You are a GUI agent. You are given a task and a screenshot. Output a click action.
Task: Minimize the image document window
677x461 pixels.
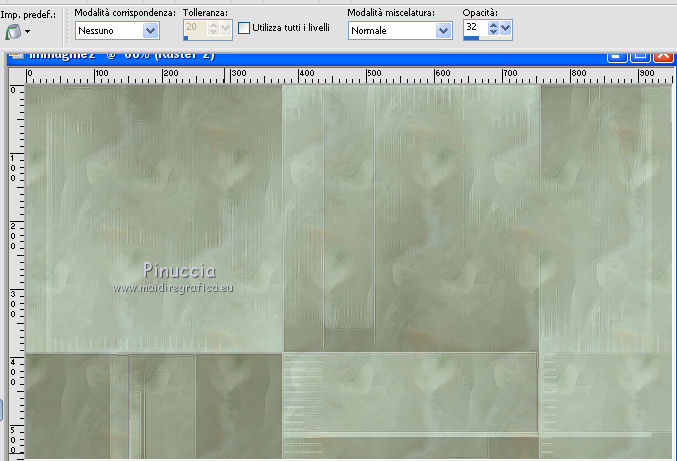pyautogui.click(x=617, y=57)
